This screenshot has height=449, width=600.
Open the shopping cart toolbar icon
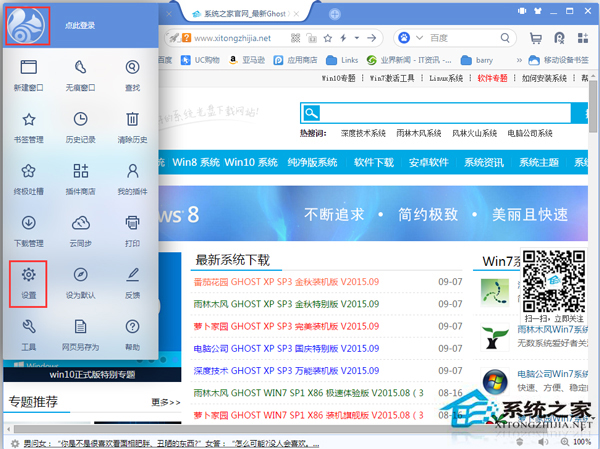(536, 38)
